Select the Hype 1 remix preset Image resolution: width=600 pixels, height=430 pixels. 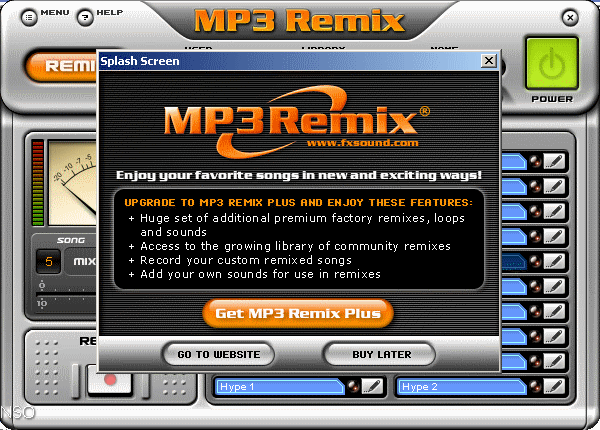(280, 386)
